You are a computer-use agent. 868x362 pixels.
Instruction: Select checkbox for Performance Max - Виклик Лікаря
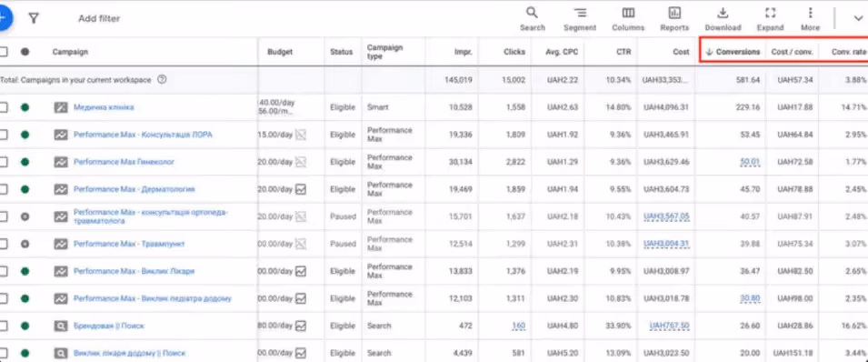[4, 271]
